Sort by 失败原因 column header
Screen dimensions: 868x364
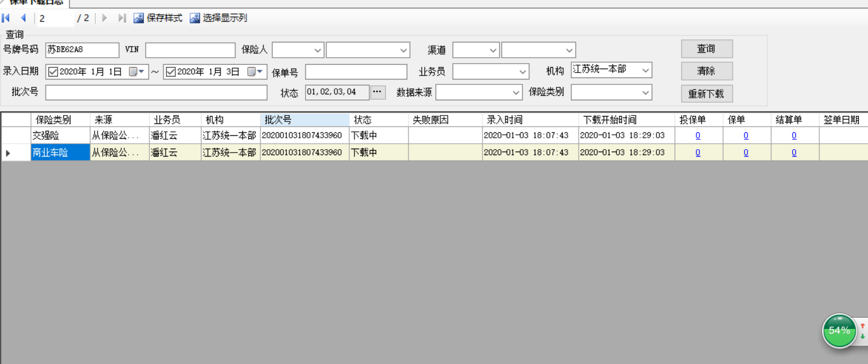[x=445, y=120]
